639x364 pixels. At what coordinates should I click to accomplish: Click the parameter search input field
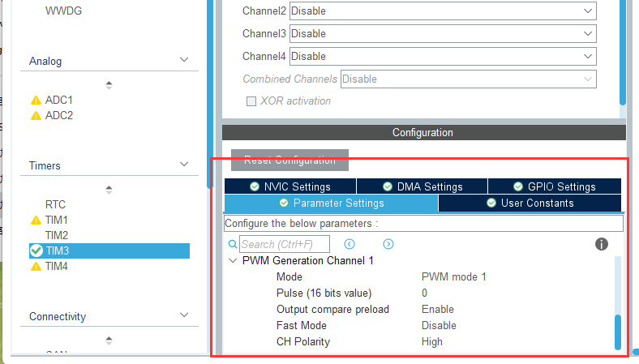click(285, 244)
